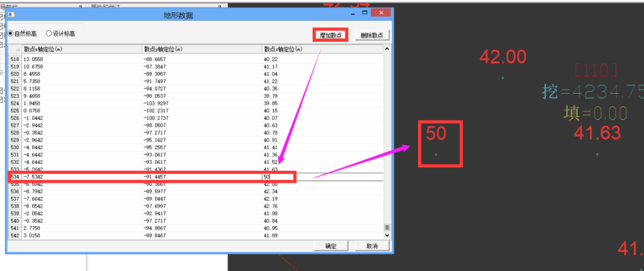
Task: Select row header 525
Action: point(15,110)
